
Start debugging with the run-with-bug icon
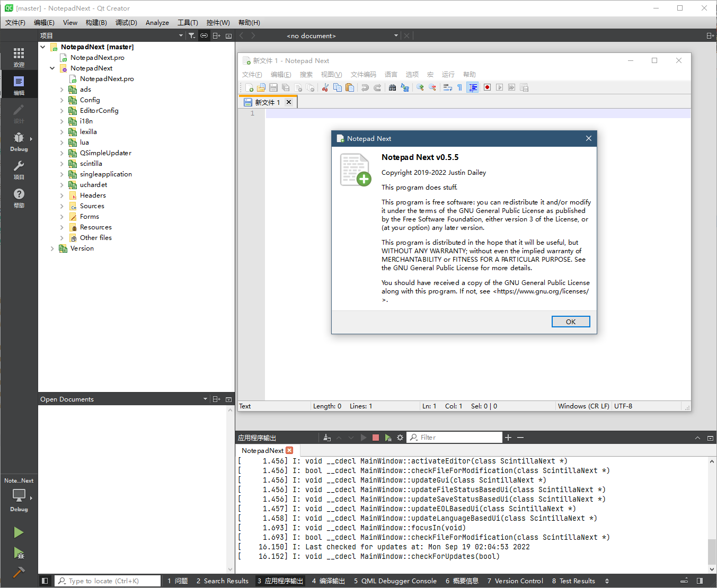click(19, 553)
